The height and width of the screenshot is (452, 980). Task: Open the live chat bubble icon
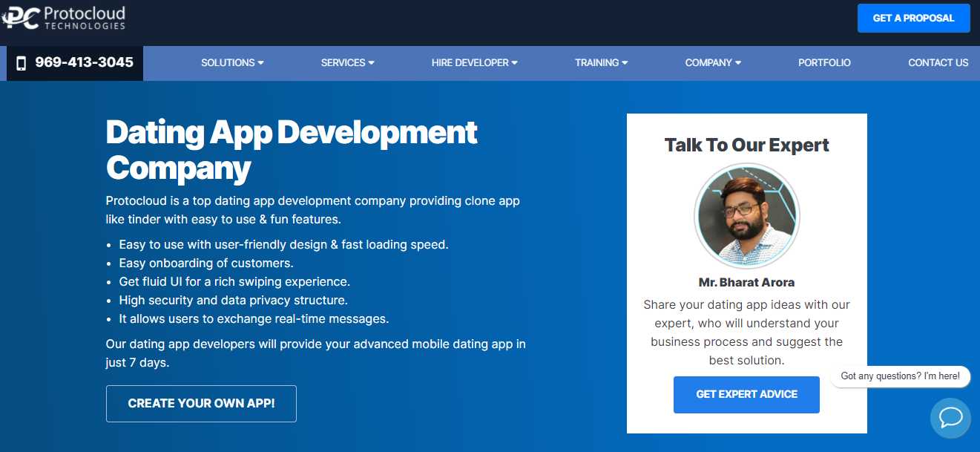[950, 418]
